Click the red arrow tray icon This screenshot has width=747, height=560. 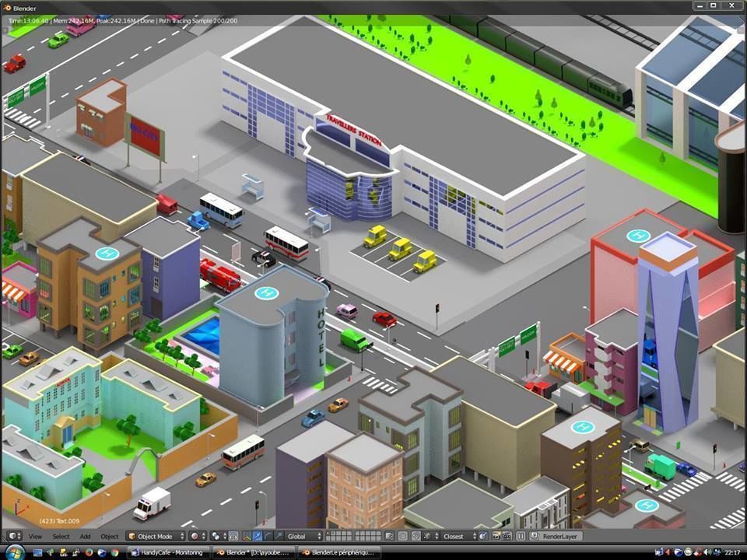pos(668,552)
